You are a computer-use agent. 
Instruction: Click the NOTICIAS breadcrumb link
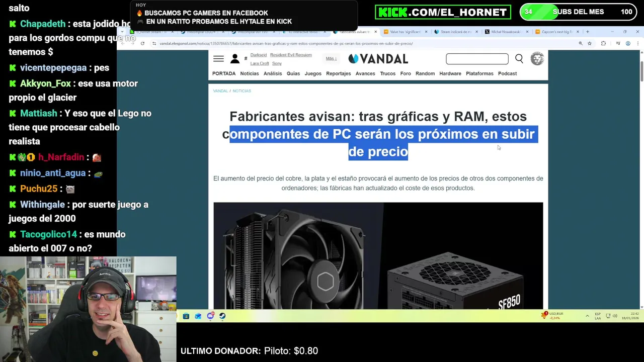click(242, 91)
